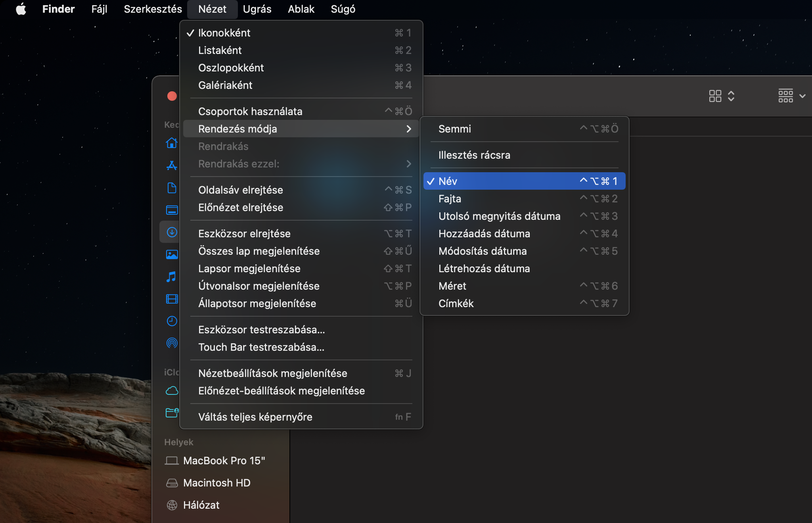Open the Fájl menu

(99, 9)
